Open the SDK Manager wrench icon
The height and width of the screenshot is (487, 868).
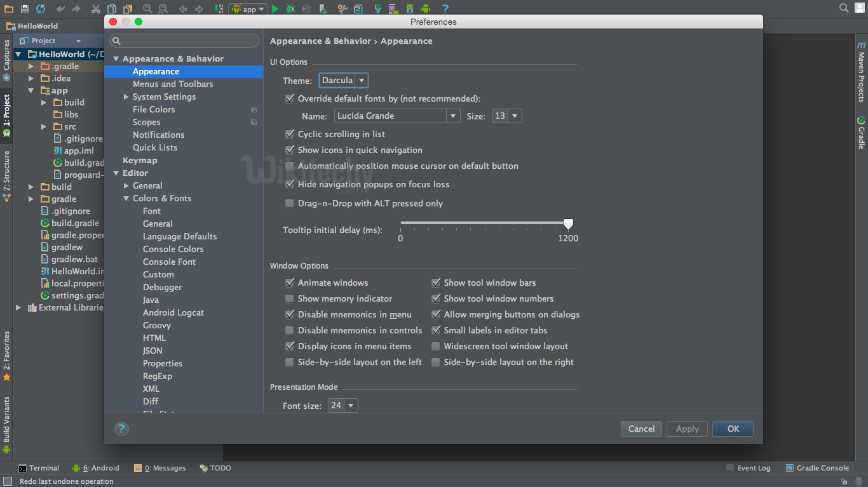(x=342, y=8)
